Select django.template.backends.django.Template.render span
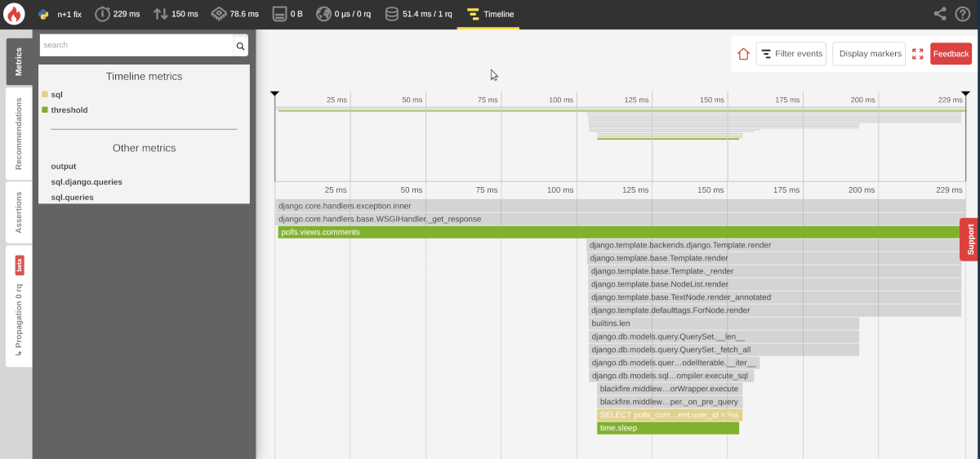This screenshot has height=459, width=980. click(x=774, y=245)
